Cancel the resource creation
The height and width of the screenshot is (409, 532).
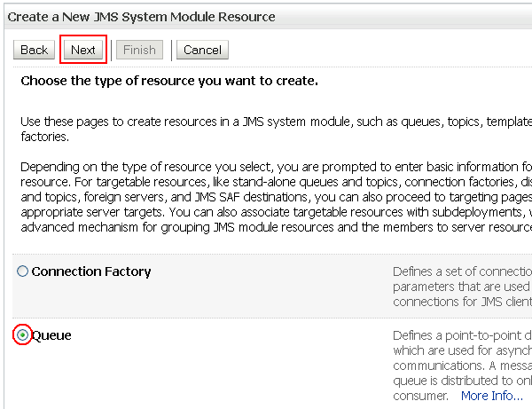point(203,50)
